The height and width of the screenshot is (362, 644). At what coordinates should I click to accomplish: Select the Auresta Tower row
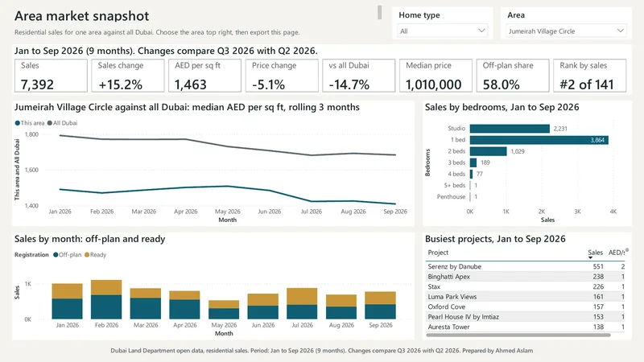tap(526, 327)
